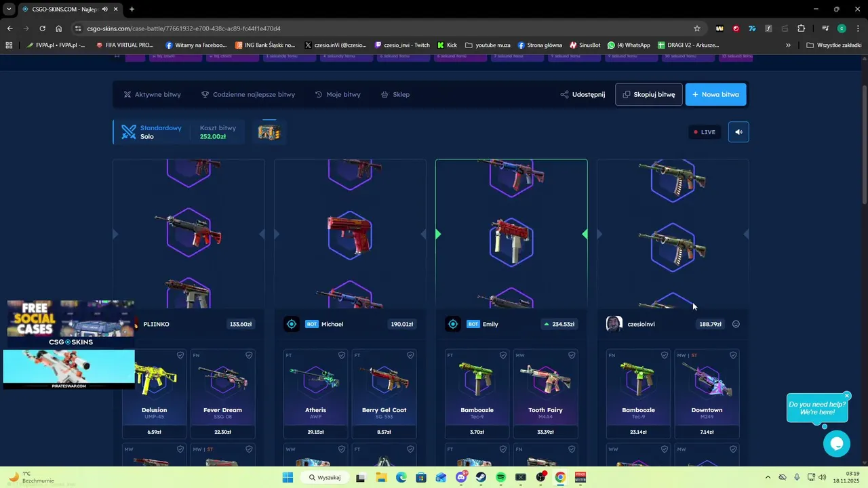Click the Free Social Cases banner
This screenshot has width=868, height=488.
[x=71, y=324]
